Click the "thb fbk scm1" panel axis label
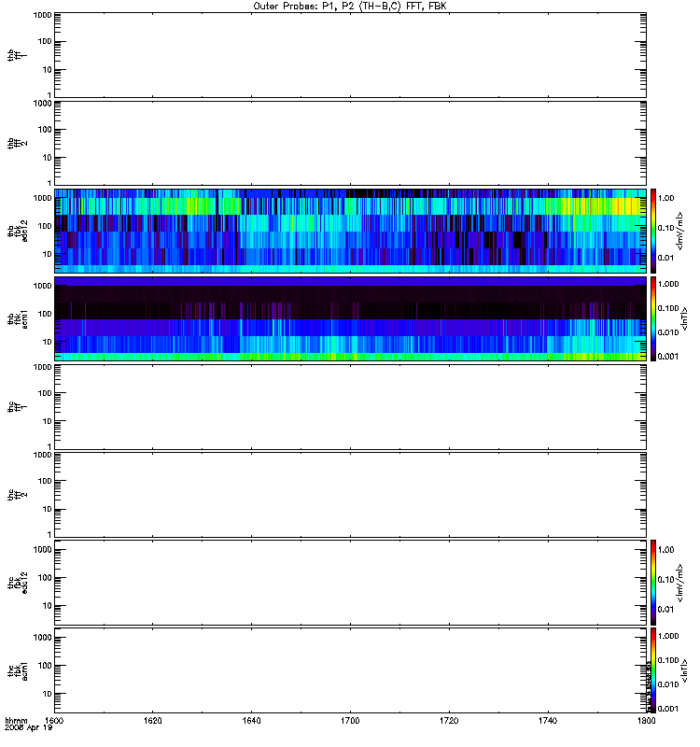 (x=17, y=318)
